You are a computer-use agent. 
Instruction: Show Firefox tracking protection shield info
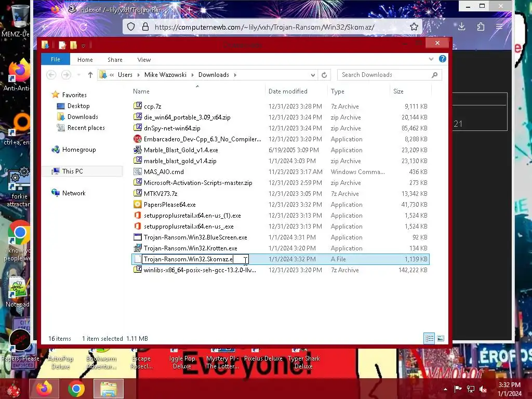tap(131, 27)
